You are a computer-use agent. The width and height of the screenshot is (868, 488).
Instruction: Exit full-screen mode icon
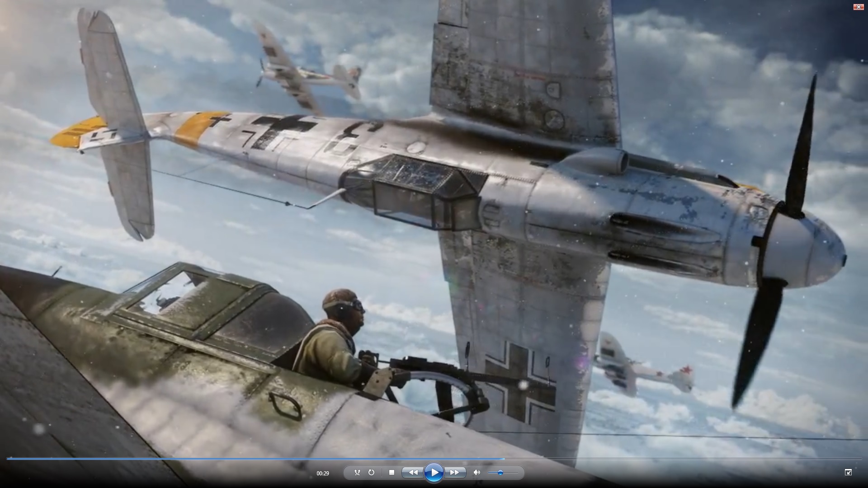tap(848, 472)
